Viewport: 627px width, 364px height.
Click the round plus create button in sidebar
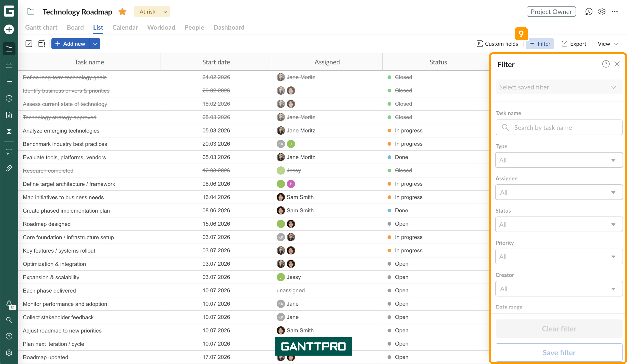pos(9,29)
